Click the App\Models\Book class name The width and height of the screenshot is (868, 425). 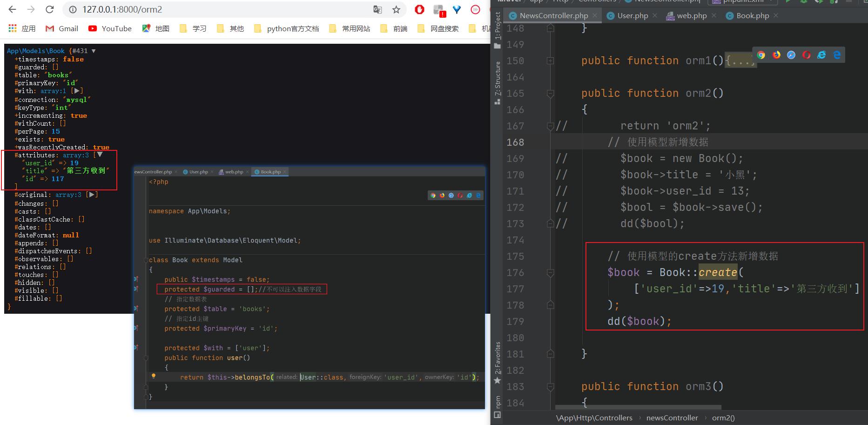pos(36,51)
